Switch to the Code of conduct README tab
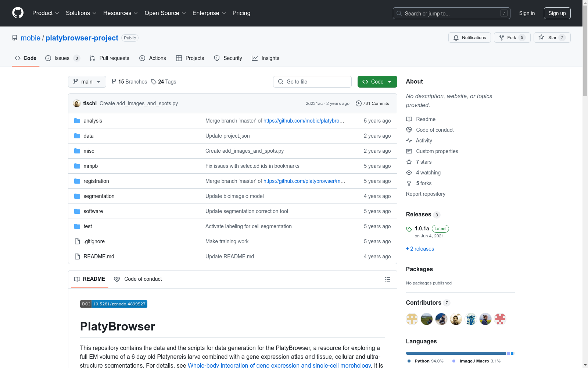 tap(138, 279)
